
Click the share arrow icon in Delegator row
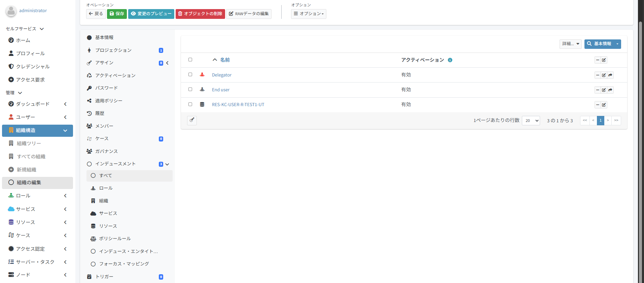click(x=610, y=75)
